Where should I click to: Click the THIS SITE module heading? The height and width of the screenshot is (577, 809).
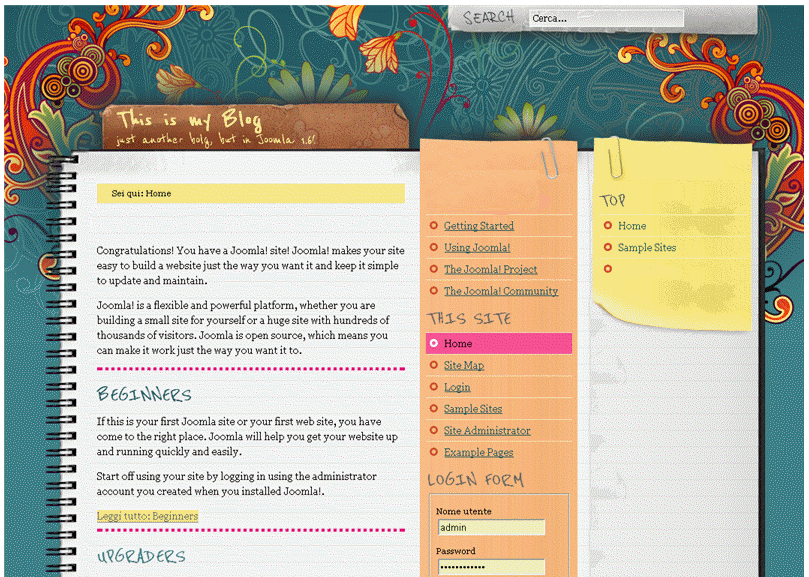tap(470, 318)
